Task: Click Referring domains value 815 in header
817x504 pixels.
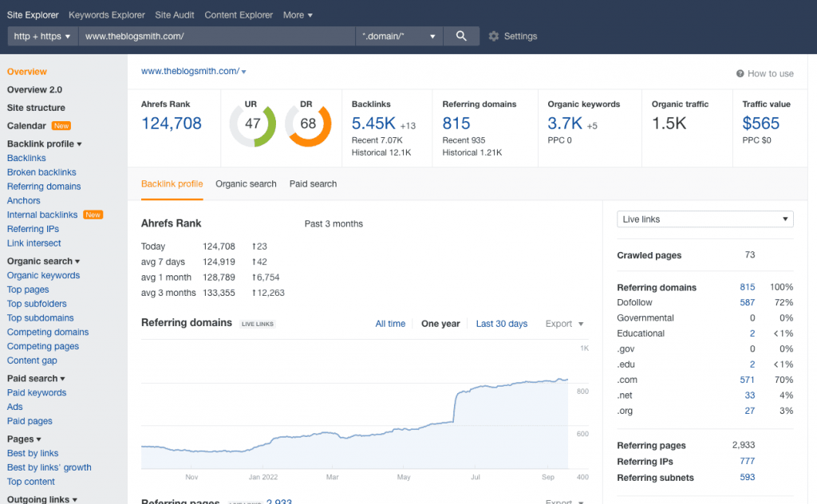Action: [x=456, y=124]
